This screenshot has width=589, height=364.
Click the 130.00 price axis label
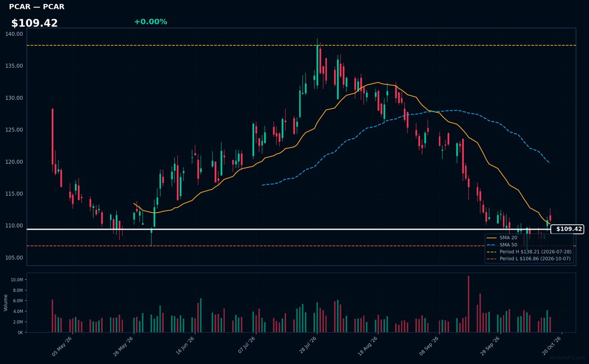tap(15, 98)
